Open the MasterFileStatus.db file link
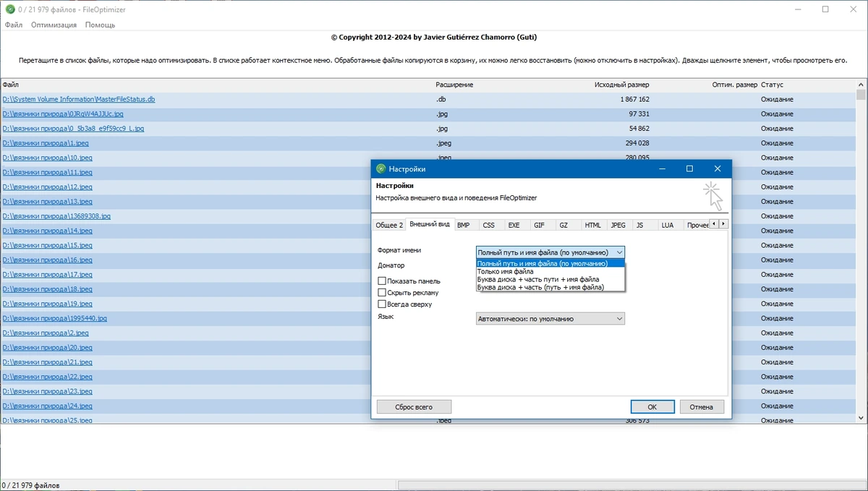 tap(79, 99)
